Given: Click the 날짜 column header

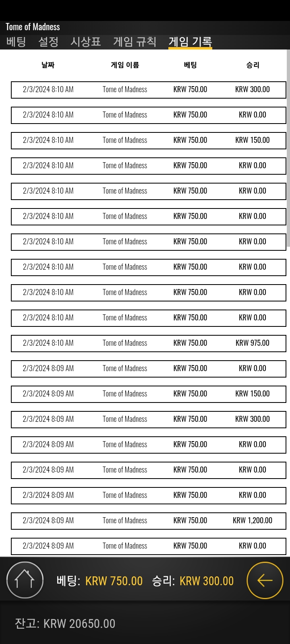Looking at the screenshot, I should (48, 65).
